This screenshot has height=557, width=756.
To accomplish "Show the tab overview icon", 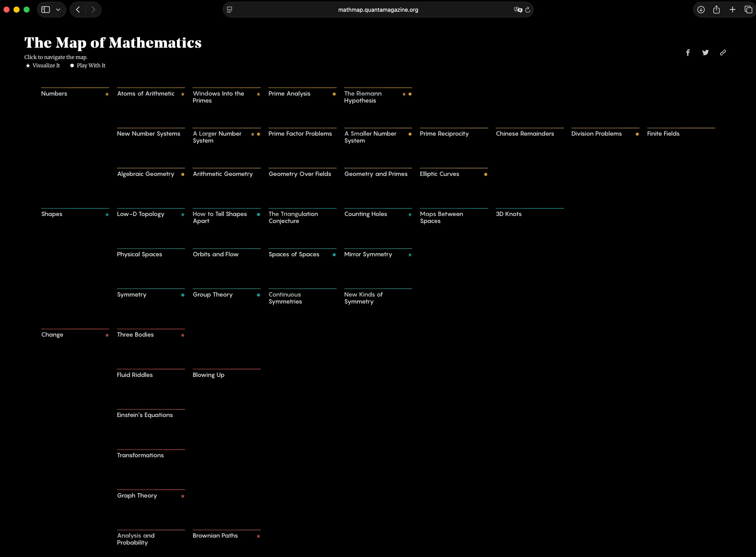I will coord(748,10).
